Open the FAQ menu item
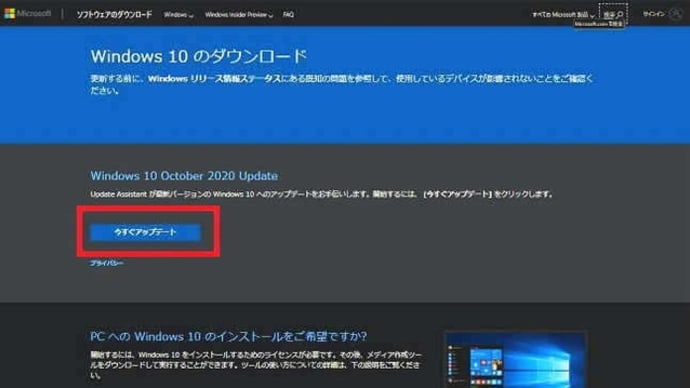Screen dimensions: 690x388 click(288, 15)
